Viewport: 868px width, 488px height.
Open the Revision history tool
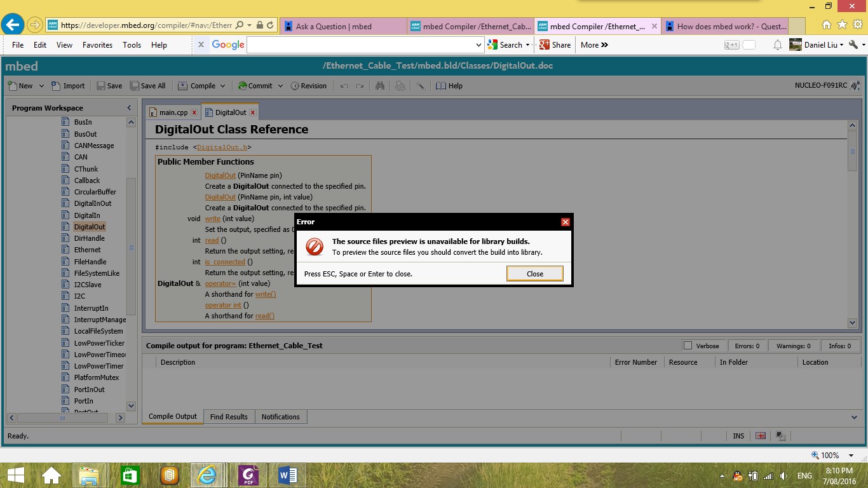[308, 86]
